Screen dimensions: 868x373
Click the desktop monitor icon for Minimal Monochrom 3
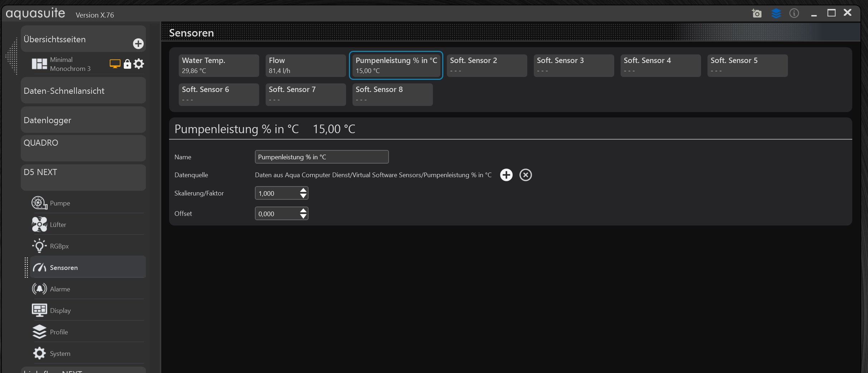click(115, 64)
